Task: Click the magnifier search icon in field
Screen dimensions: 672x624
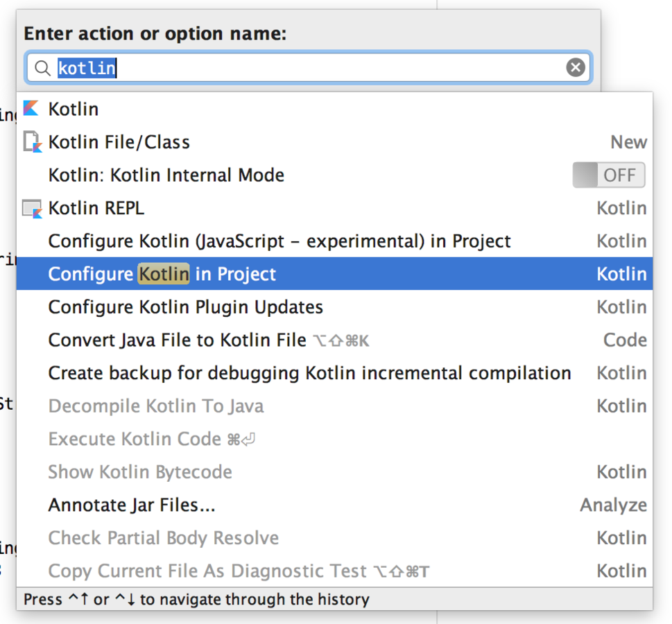Action: click(42, 68)
